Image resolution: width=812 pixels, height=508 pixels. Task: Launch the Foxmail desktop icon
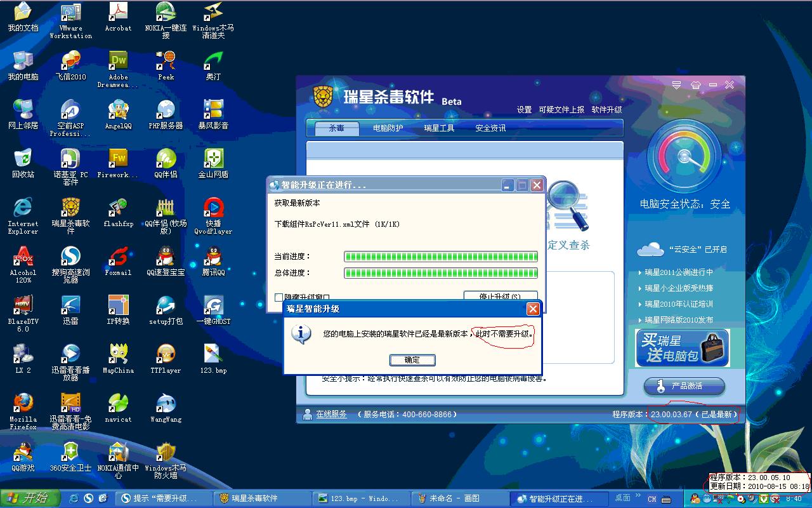pos(118,257)
